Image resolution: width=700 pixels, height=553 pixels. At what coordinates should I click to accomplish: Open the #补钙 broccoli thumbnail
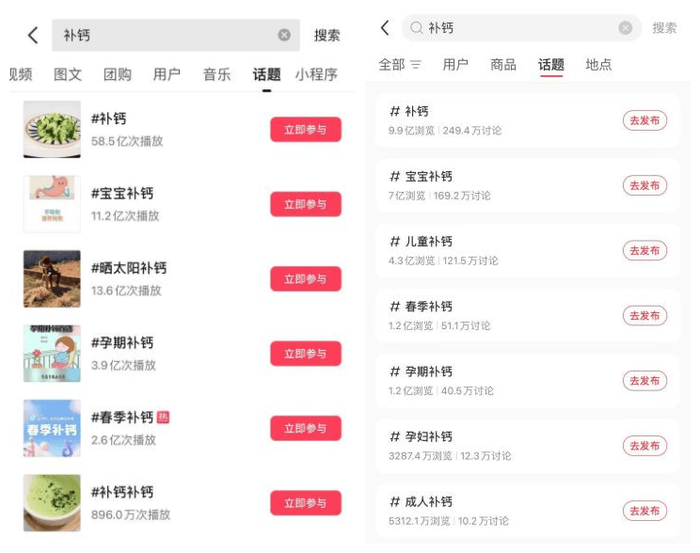[x=52, y=129]
